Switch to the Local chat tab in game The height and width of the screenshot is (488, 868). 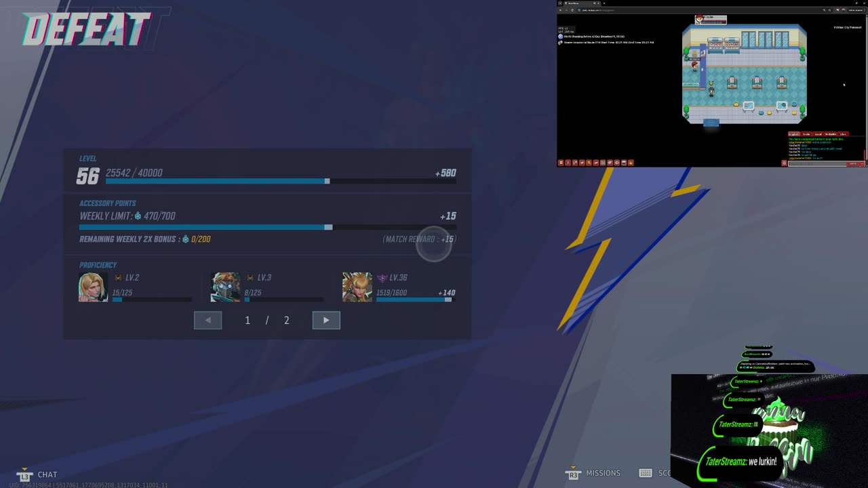click(818, 134)
